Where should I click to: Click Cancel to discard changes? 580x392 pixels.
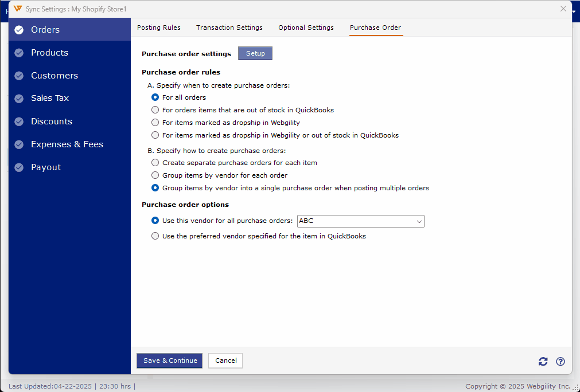tap(225, 360)
